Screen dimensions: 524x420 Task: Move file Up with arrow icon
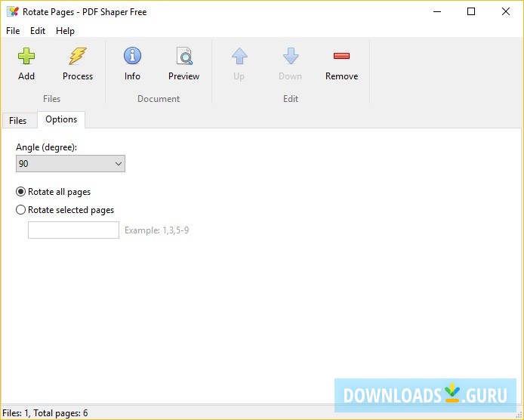[239, 56]
